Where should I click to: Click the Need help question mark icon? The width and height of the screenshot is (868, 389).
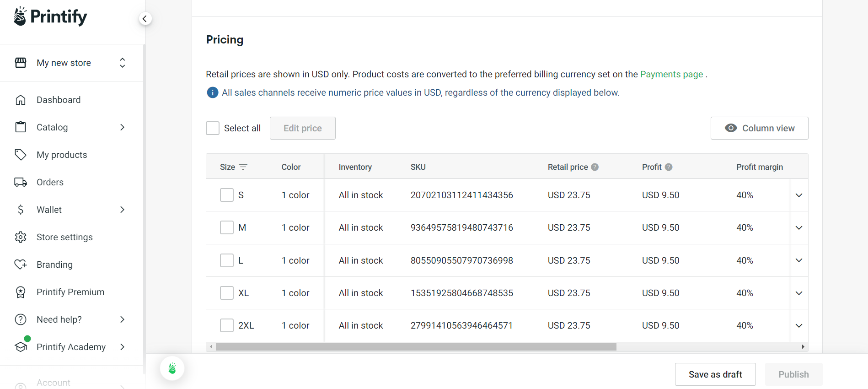[x=21, y=319]
